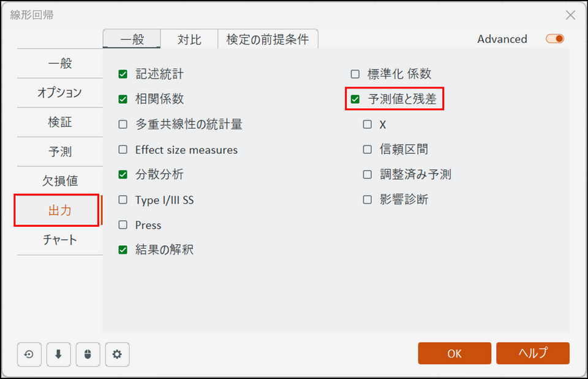This screenshot has width=588, height=379.
Task: Close the 線形回帰 dialog
Action: point(570,15)
